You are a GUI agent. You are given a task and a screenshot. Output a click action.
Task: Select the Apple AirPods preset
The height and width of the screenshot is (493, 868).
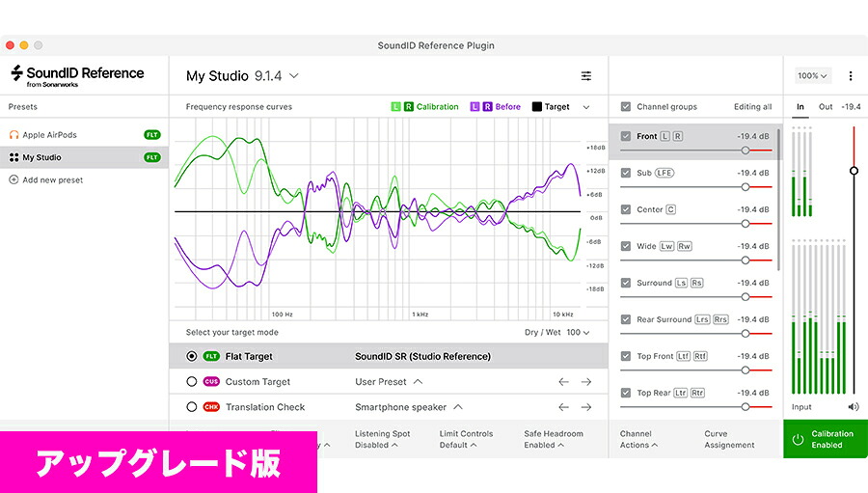[84, 135]
